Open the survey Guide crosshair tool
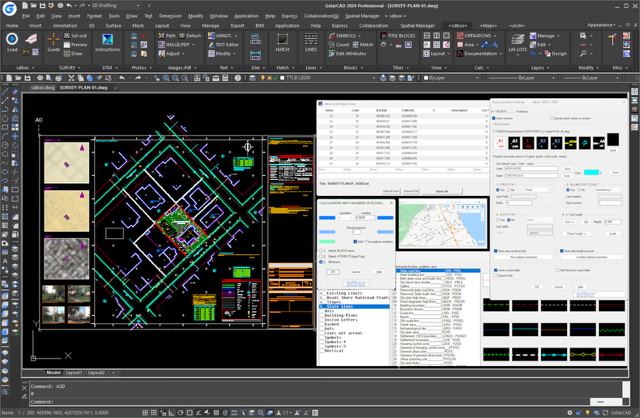This screenshot has width=640, height=418. point(53,40)
